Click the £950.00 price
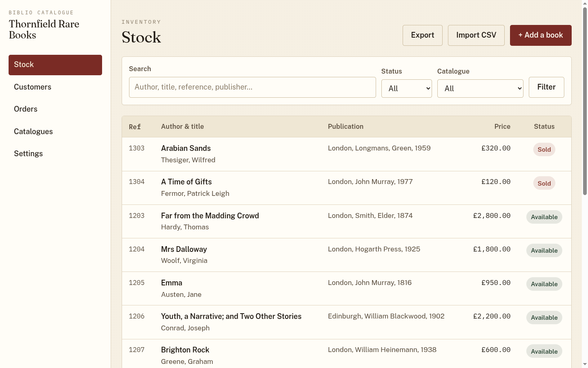The height and width of the screenshot is (368, 588). pos(496,283)
